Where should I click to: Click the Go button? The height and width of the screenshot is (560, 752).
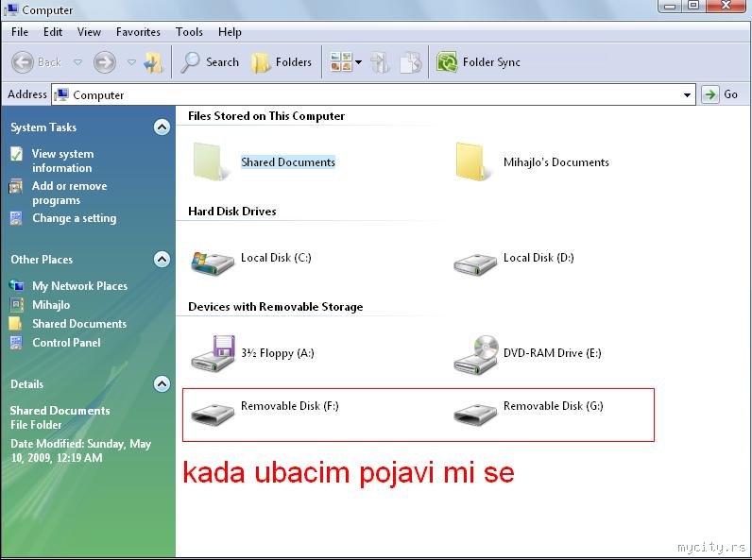(720, 94)
